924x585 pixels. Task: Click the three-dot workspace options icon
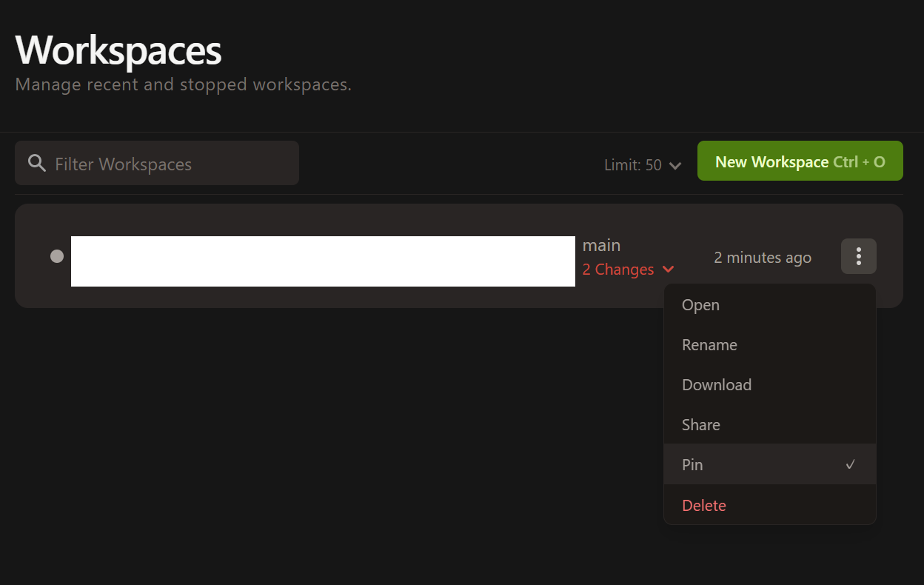(x=859, y=256)
